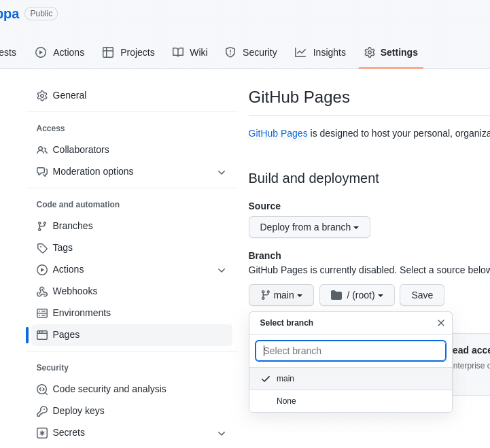Click the Code security and analysis icon
Screen dimensions: 490x448
coord(42,390)
